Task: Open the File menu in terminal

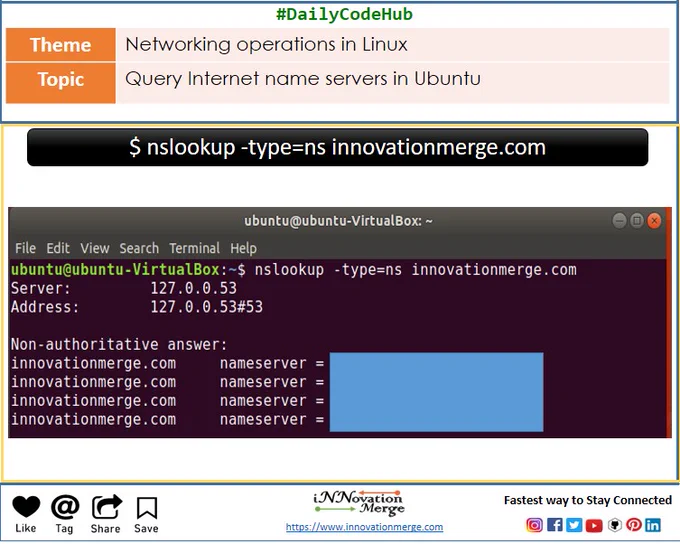Action: [26, 248]
